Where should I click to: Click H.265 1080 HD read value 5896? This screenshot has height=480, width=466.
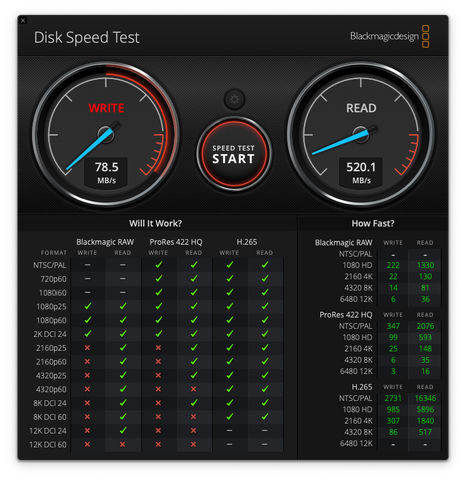point(425,410)
